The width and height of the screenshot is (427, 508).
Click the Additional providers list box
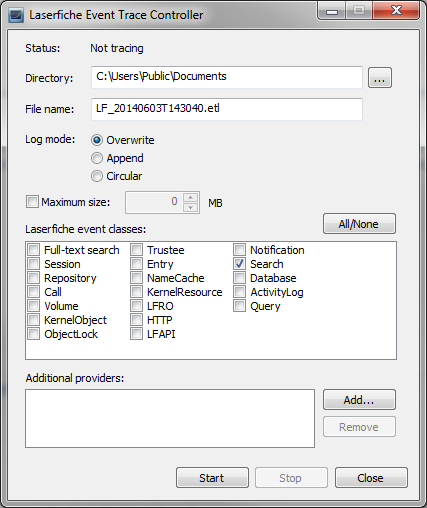(170, 418)
